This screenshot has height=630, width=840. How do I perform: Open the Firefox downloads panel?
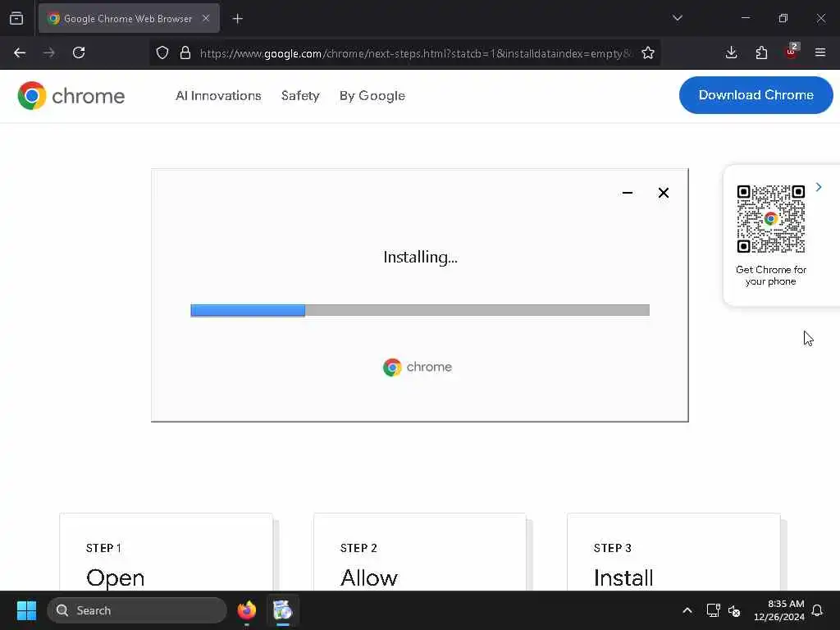[731, 52]
